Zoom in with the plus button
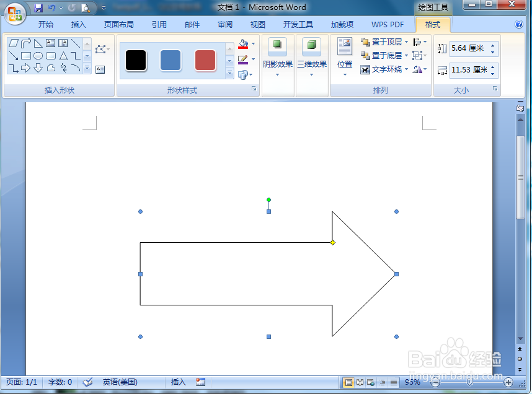The height and width of the screenshot is (394, 532). pos(508,382)
